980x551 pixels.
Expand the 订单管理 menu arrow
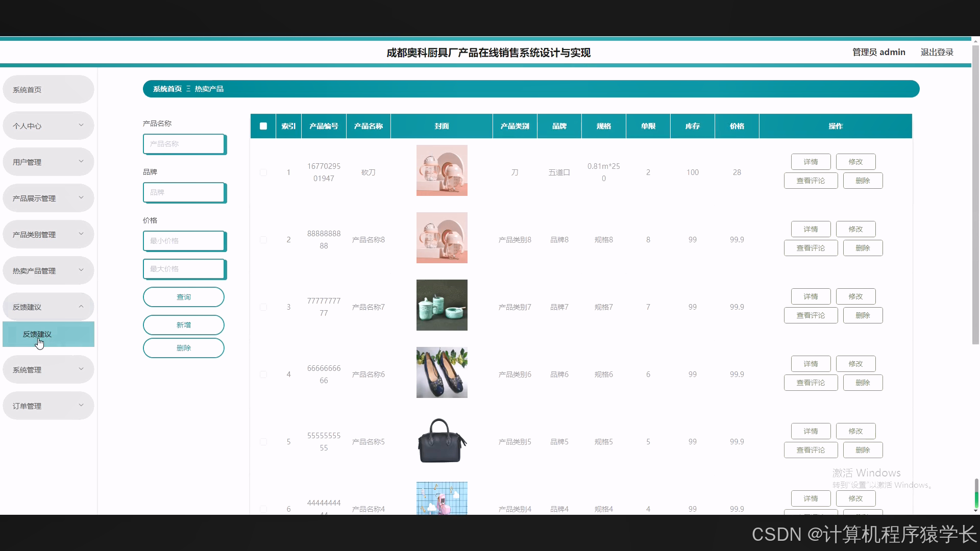(81, 405)
